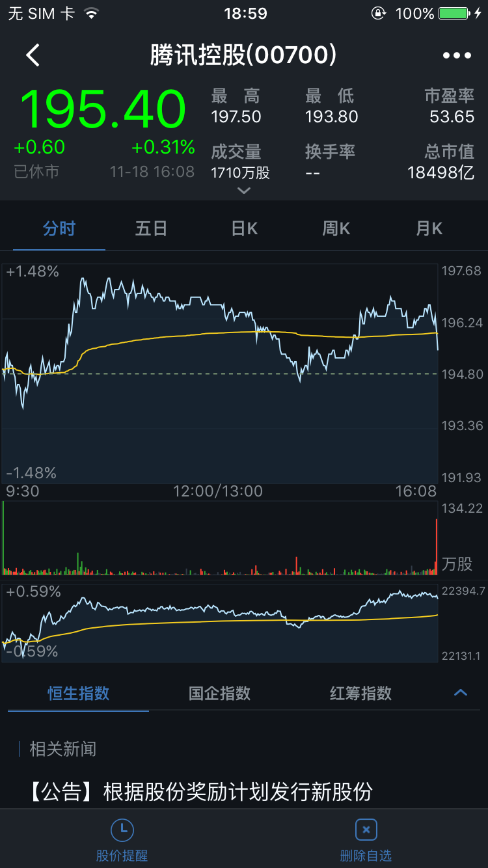488x868 pixels.
Task: Tap the 134.22 volume axis label
Action: [x=461, y=508]
